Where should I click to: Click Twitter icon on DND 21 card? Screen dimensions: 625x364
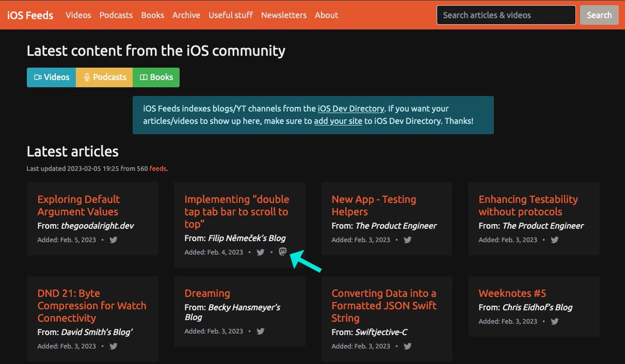[114, 346]
